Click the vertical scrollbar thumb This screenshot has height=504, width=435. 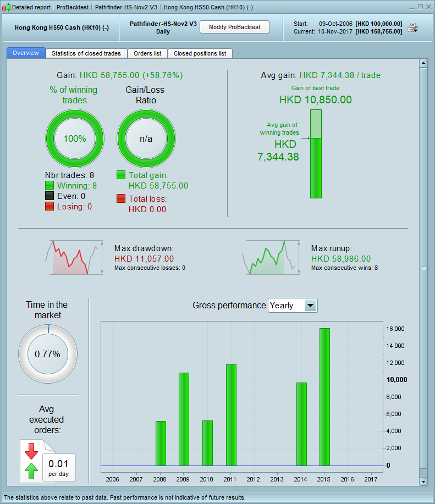(423, 268)
